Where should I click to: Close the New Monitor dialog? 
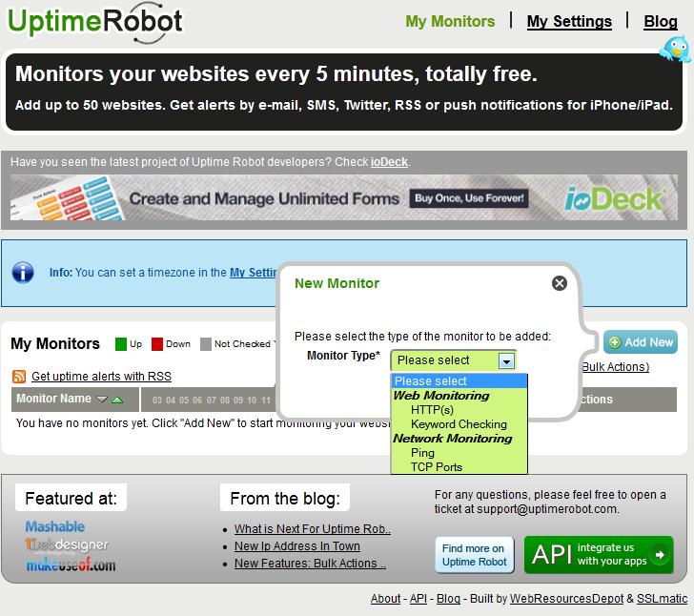[x=560, y=283]
